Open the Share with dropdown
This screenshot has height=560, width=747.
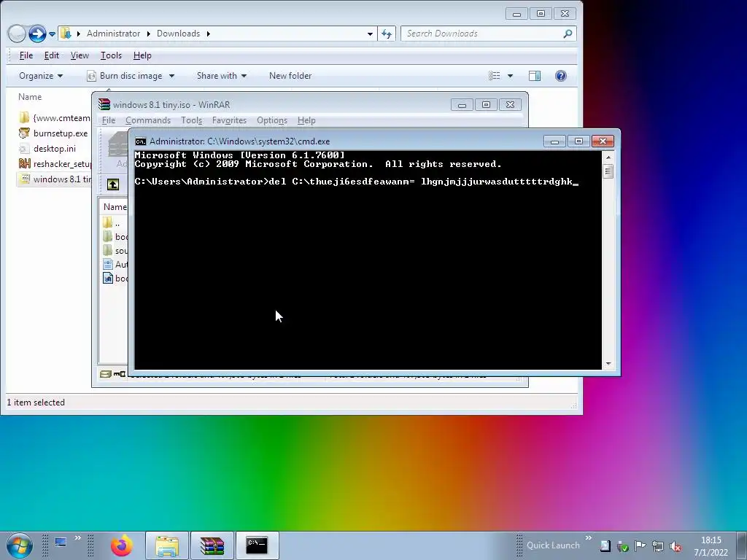point(222,76)
